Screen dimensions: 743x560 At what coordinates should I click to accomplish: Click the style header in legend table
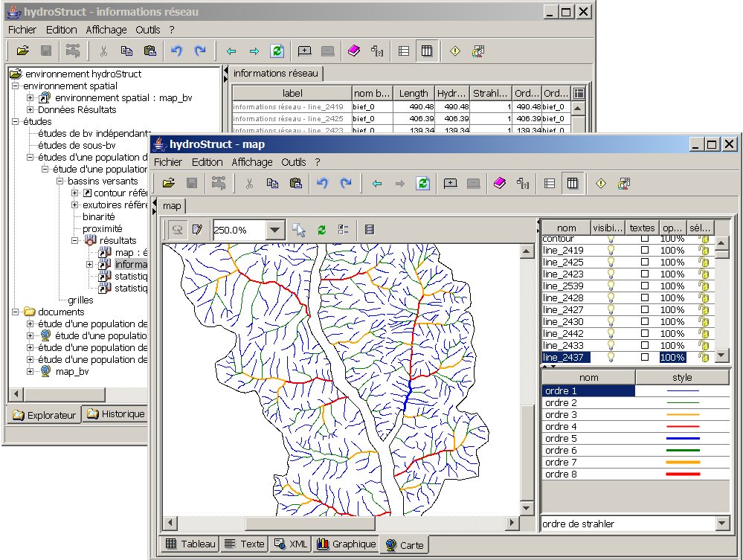(682, 377)
